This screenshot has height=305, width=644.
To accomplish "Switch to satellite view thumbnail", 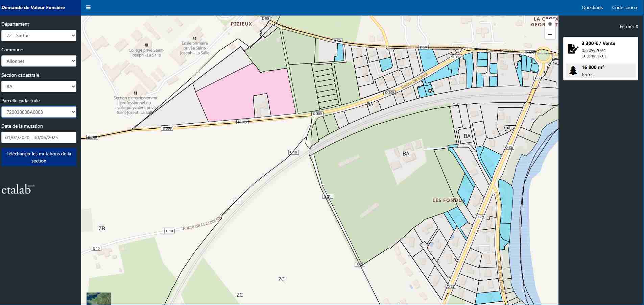I will point(98,299).
